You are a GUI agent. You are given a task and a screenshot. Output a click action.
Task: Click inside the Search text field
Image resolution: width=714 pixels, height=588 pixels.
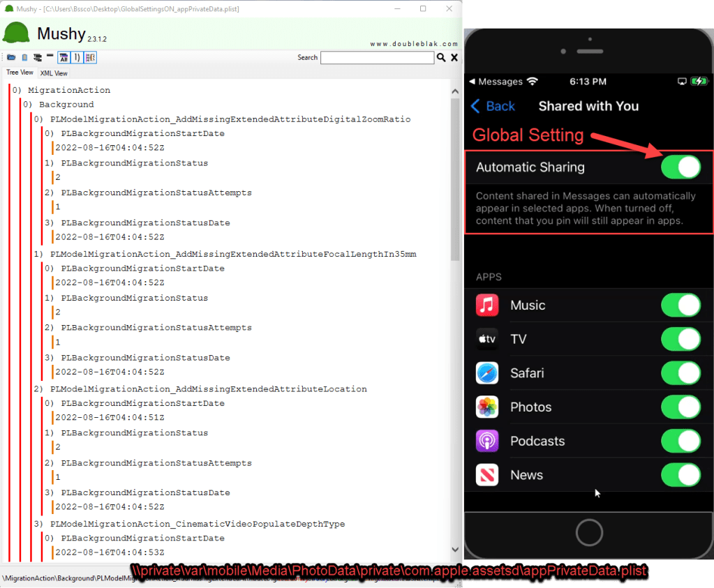[x=377, y=58]
